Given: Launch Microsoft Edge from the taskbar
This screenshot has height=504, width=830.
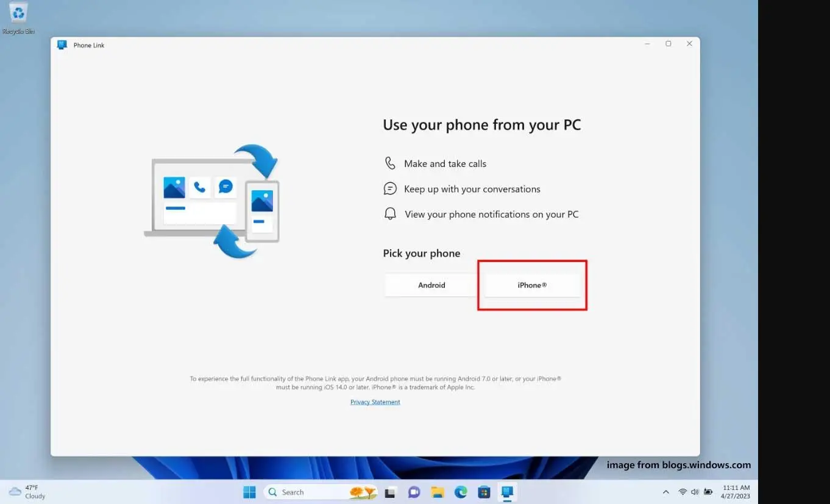Looking at the screenshot, I should 461,492.
